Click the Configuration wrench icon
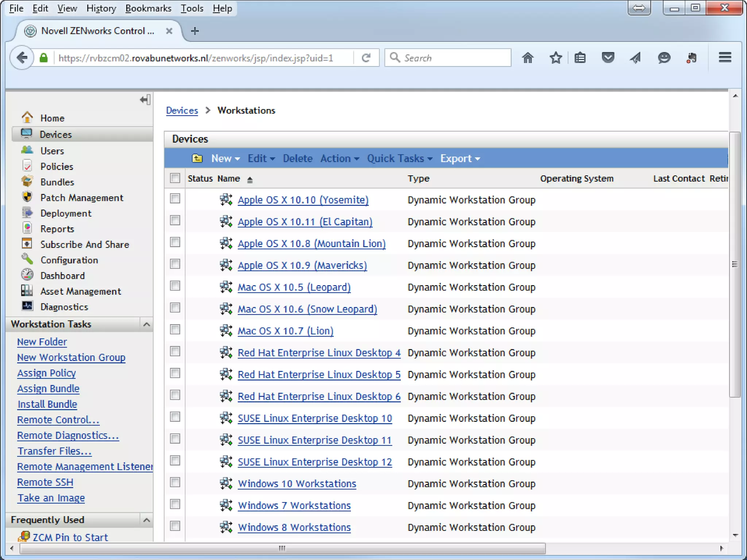The width and height of the screenshot is (747, 560). pos(27,259)
